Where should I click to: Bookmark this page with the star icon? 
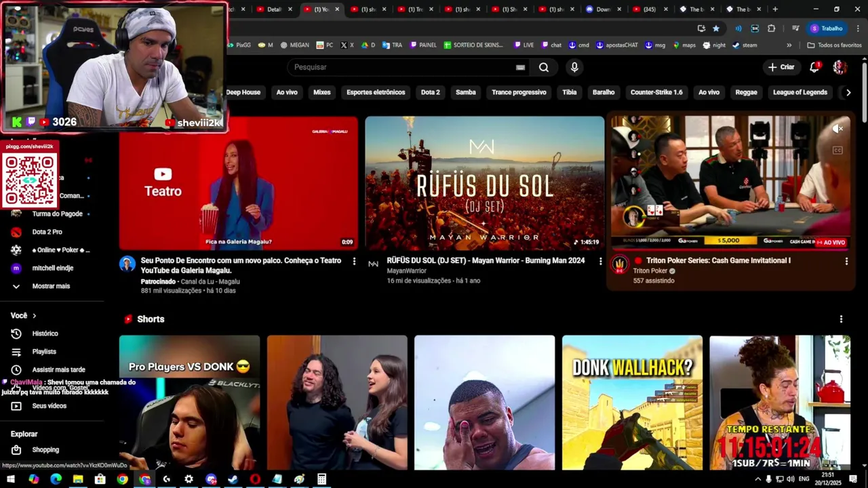716,28
